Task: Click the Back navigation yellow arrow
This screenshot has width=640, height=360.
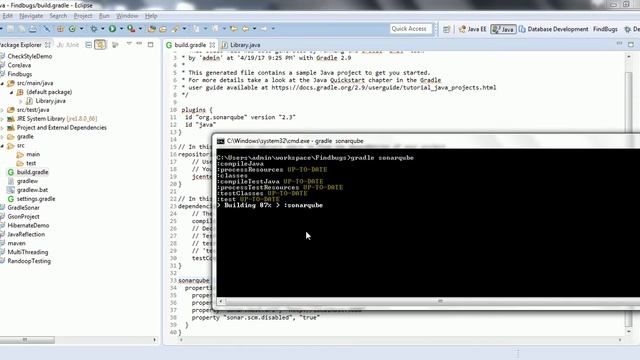Action: 245,29
